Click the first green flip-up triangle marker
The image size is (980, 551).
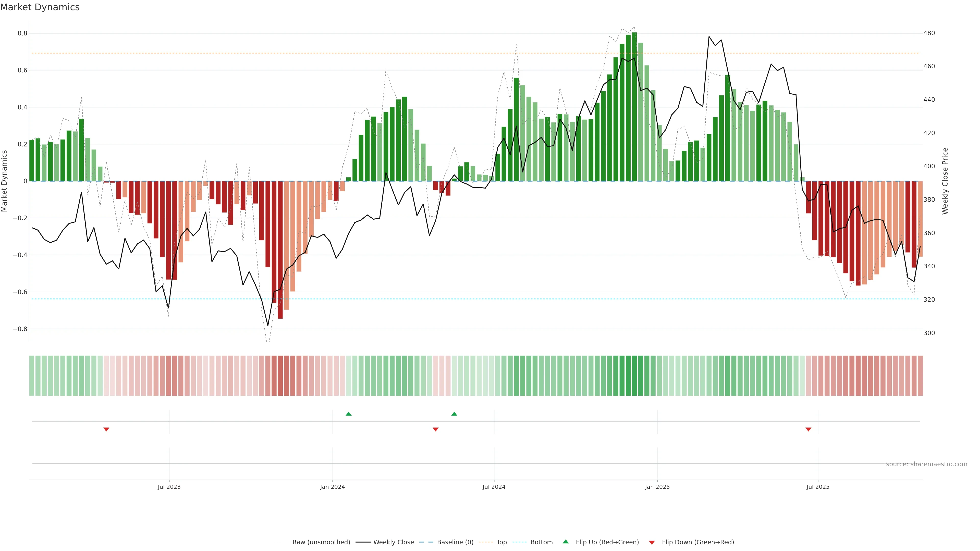pyautogui.click(x=348, y=414)
